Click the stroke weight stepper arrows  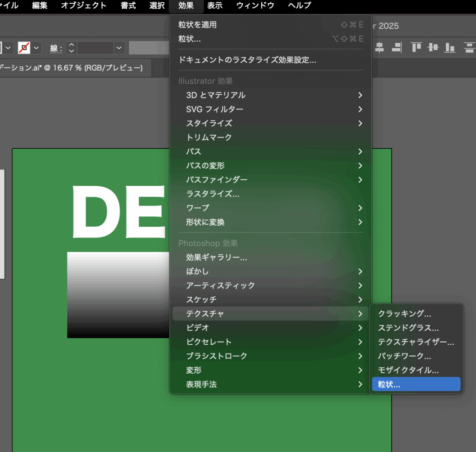tap(72, 48)
